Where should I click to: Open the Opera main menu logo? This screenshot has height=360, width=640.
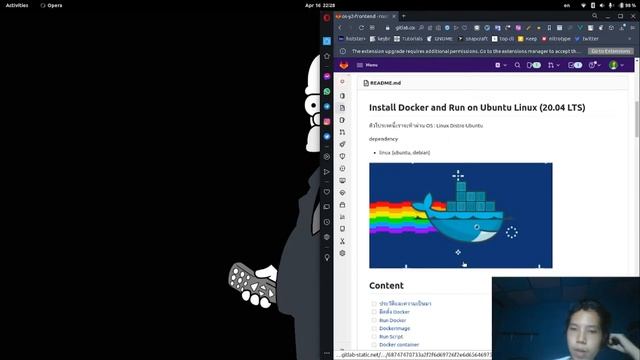tap(327, 18)
